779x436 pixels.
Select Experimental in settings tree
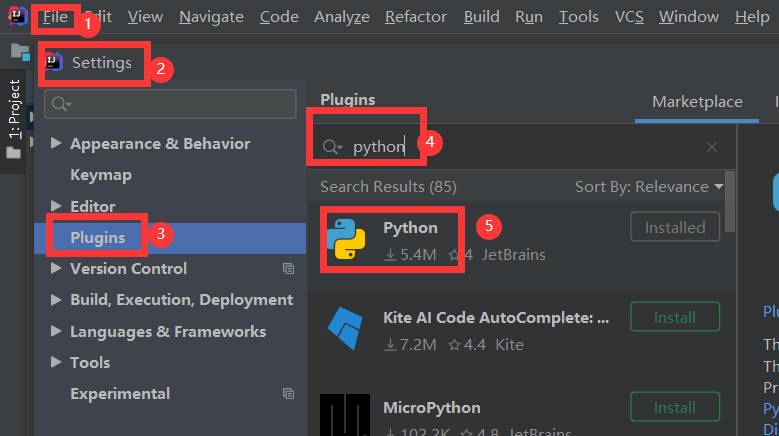120,394
